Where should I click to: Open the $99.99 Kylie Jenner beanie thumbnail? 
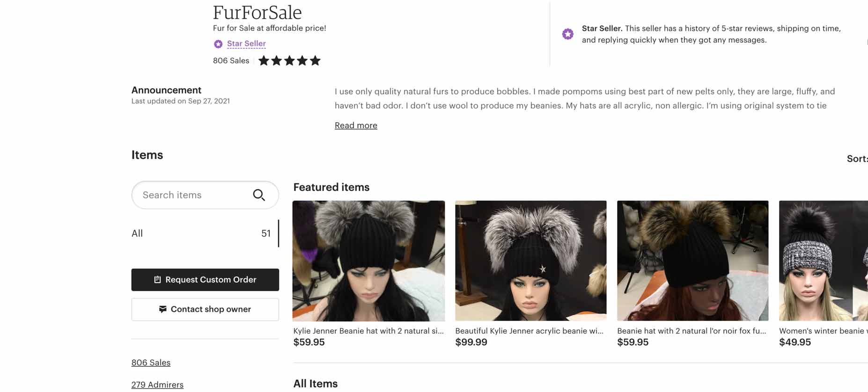[x=530, y=261]
